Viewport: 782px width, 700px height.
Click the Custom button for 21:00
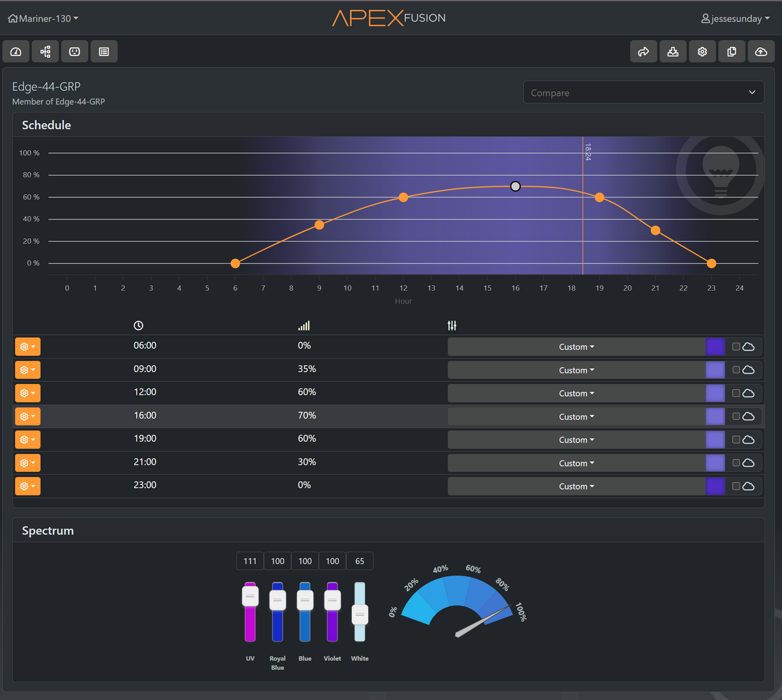point(577,463)
